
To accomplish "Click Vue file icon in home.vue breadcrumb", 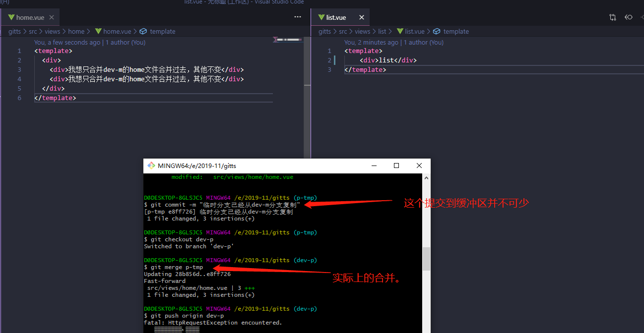I will point(98,31).
